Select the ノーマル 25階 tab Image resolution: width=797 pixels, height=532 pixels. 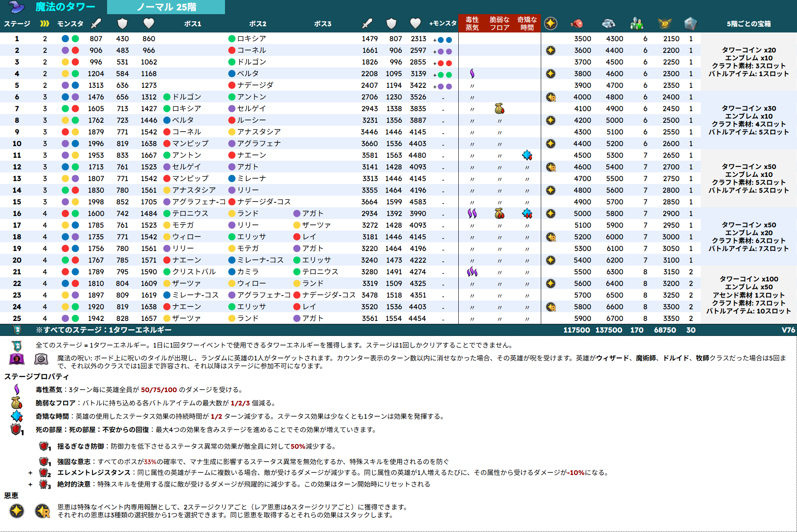(x=166, y=7)
